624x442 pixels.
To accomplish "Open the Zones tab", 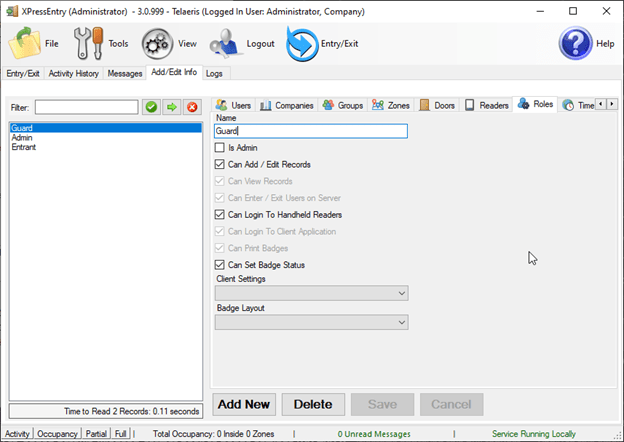I will 392,105.
